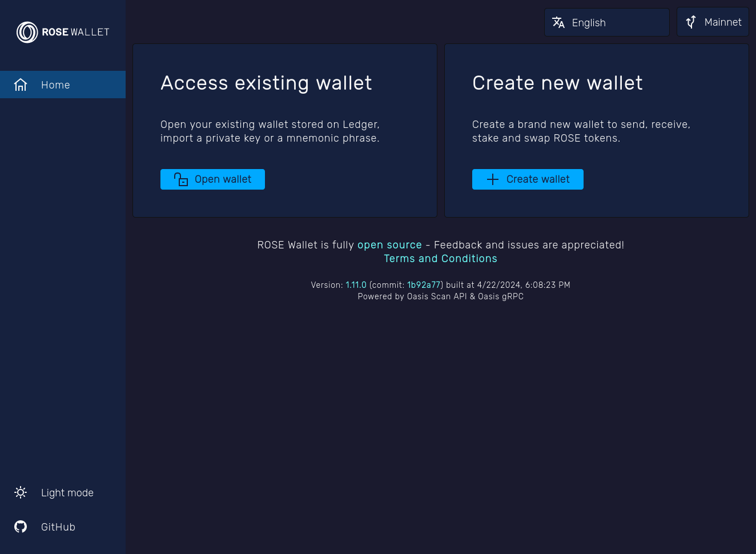Screen dimensions: 756x554
Task: Switch to Light mode using its label
Action: (67, 493)
